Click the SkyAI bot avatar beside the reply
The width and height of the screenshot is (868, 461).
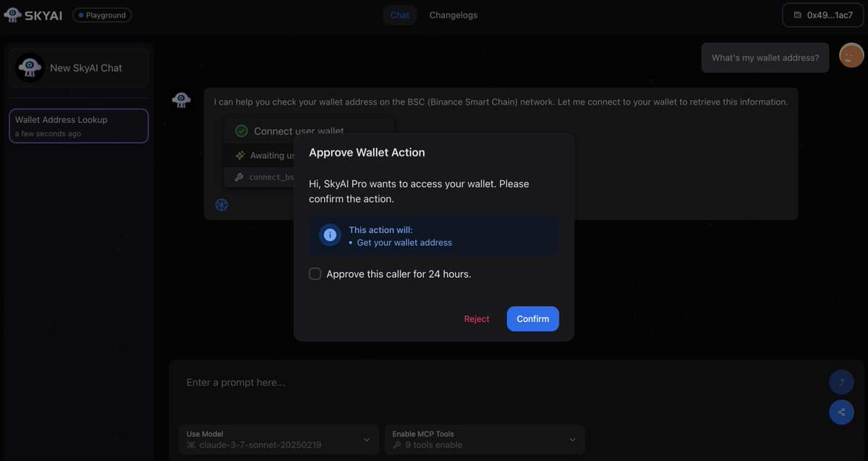[182, 100]
